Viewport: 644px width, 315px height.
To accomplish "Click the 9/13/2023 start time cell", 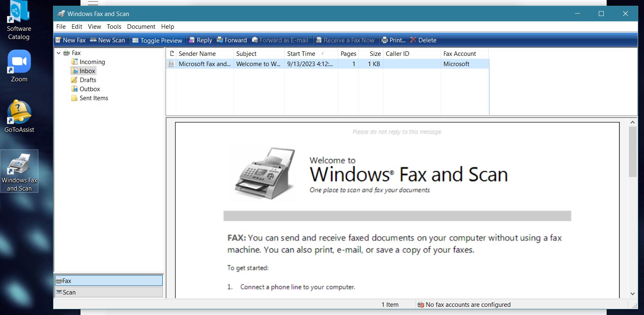I will pos(310,64).
